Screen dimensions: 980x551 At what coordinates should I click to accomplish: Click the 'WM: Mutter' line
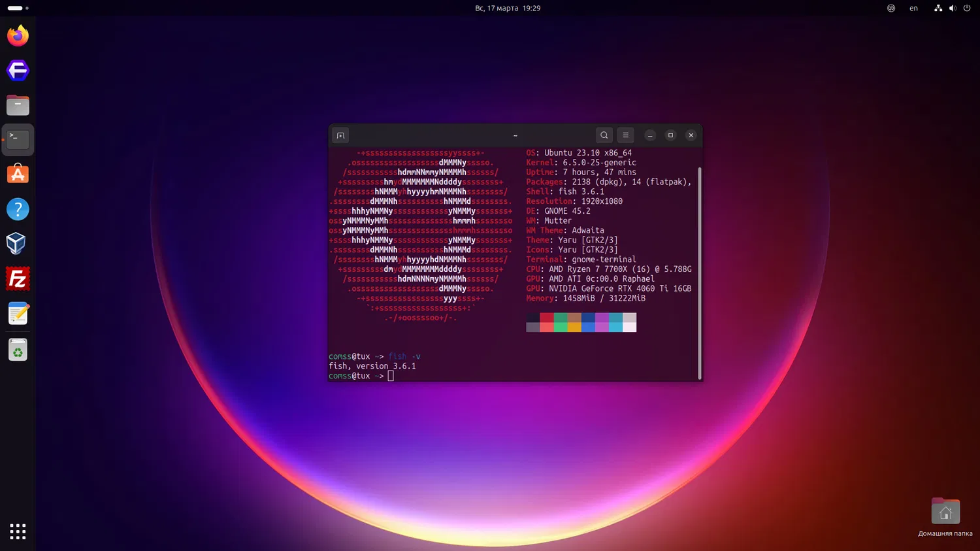[x=549, y=221]
